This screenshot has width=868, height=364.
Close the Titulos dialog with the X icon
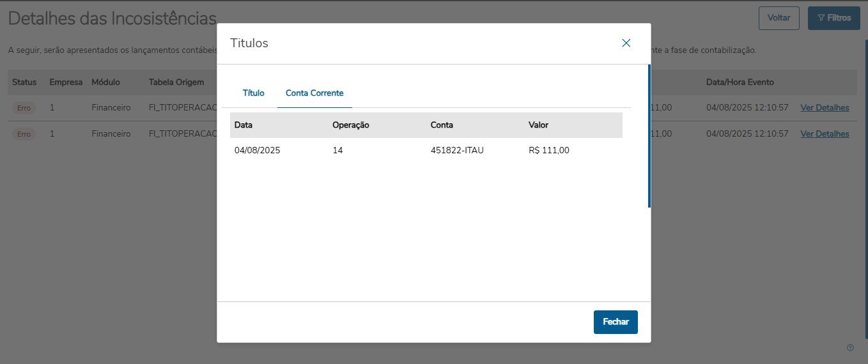pyautogui.click(x=626, y=43)
